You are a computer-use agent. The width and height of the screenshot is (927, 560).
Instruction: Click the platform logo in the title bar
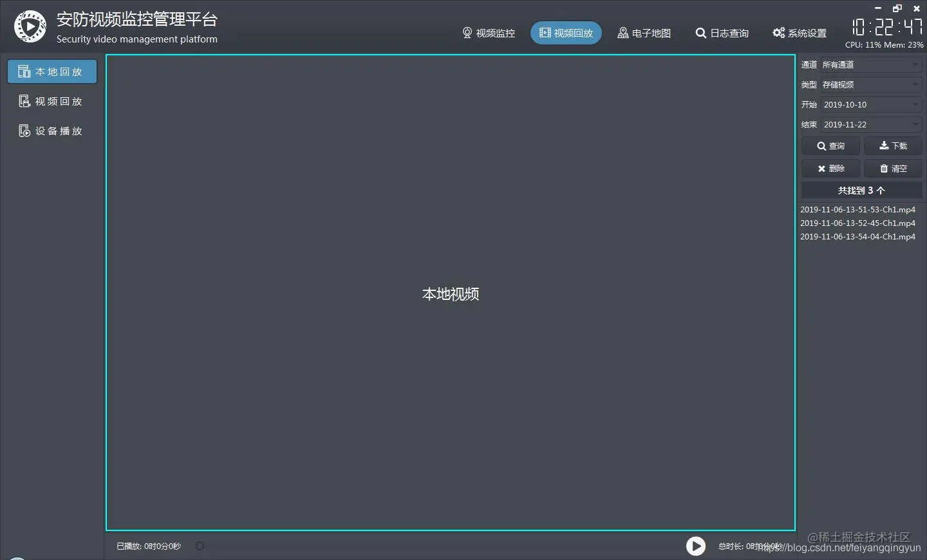[30, 26]
